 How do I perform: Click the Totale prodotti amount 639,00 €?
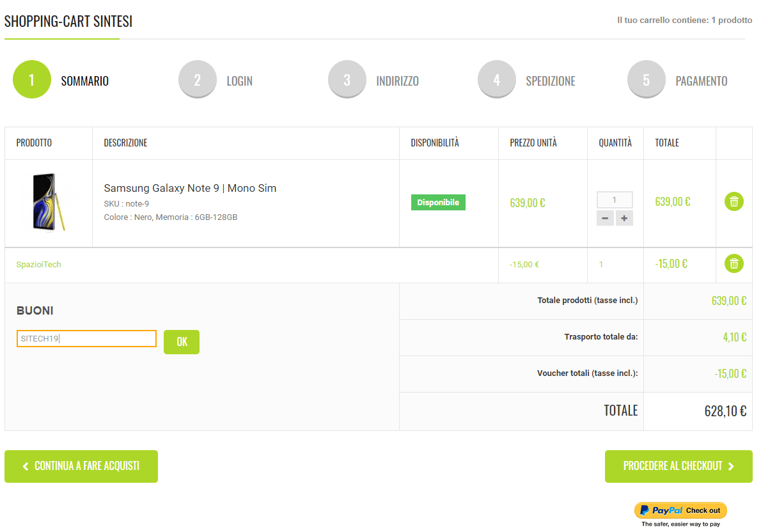coord(729,301)
